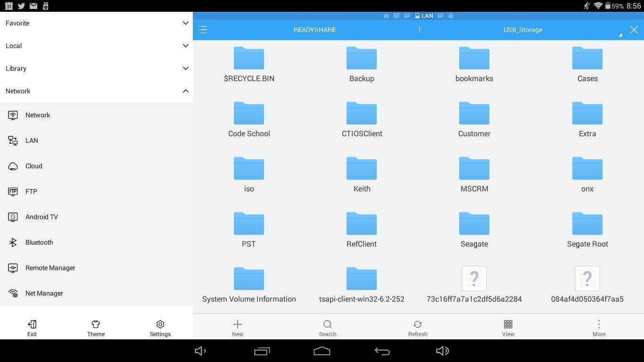Viewport: 644px width, 362px height.
Task: Exit the app via Exit icon
Action: [32, 328]
